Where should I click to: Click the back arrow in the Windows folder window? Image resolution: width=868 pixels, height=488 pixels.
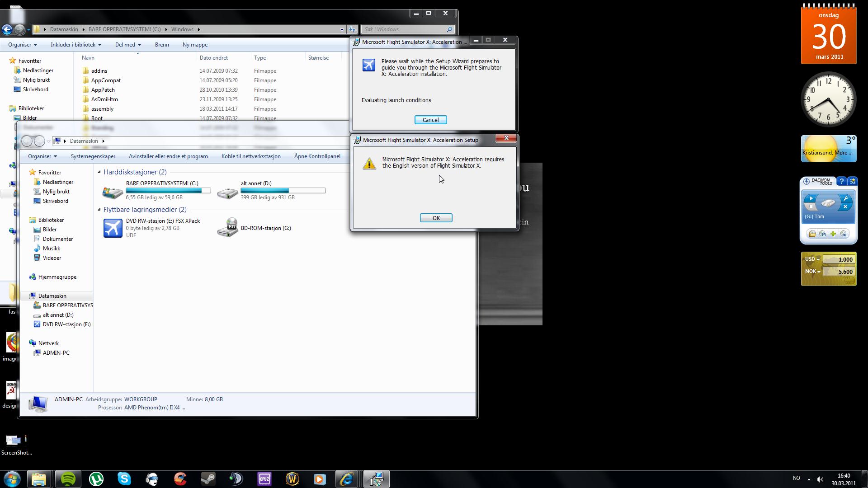(7, 29)
